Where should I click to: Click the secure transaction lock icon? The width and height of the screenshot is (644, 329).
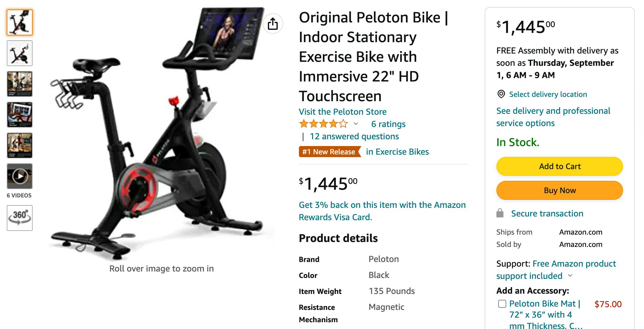coord(500,213)
